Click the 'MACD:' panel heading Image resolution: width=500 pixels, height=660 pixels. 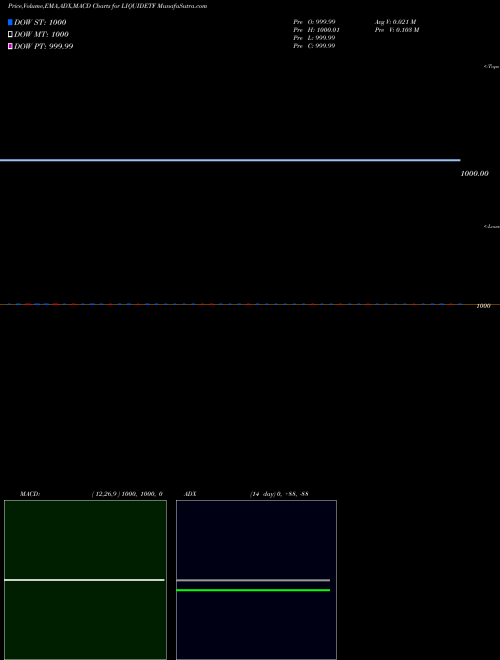30,494
